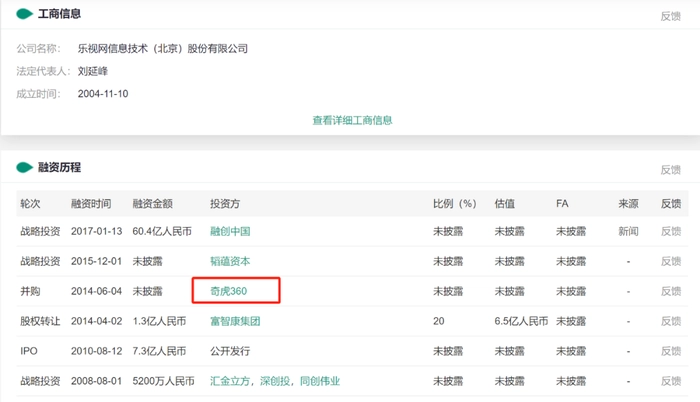Click 反馈 in the 2015-12-01 financing row

[x=670, y=261]
